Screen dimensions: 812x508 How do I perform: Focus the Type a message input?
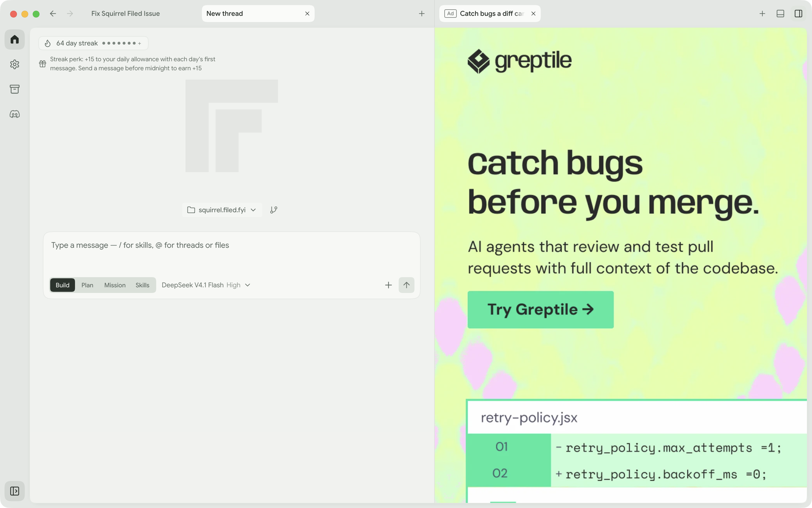tap(231, 245)
